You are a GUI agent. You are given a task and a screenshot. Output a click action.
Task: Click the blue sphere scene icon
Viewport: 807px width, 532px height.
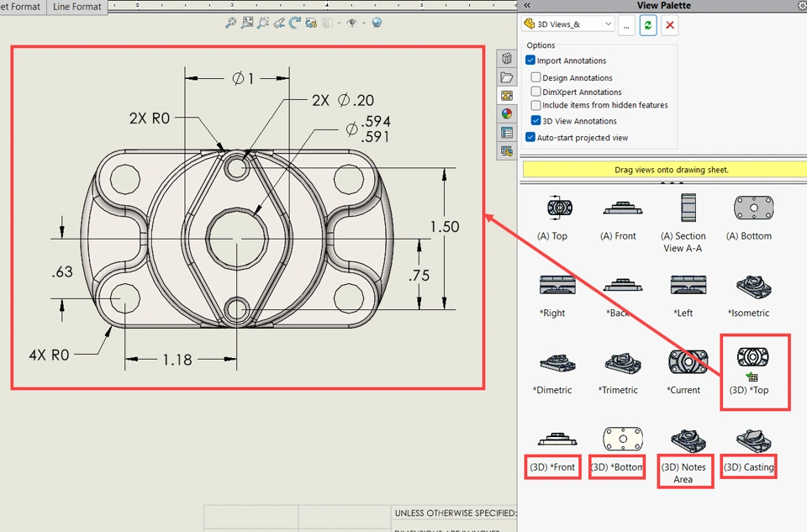pos(377,23)
